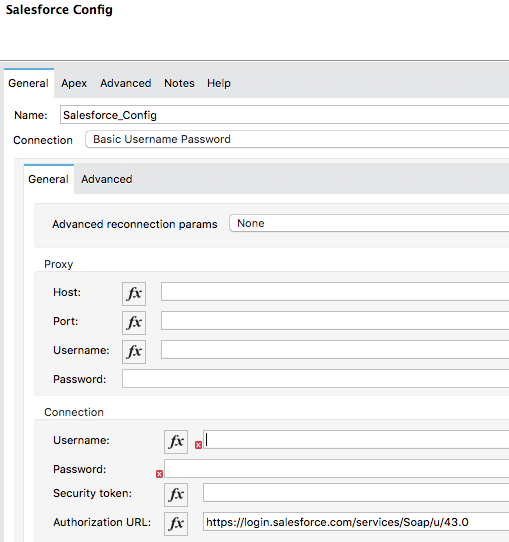Open the Notes tab
The image size is (509, 542).
pos(179,83)
